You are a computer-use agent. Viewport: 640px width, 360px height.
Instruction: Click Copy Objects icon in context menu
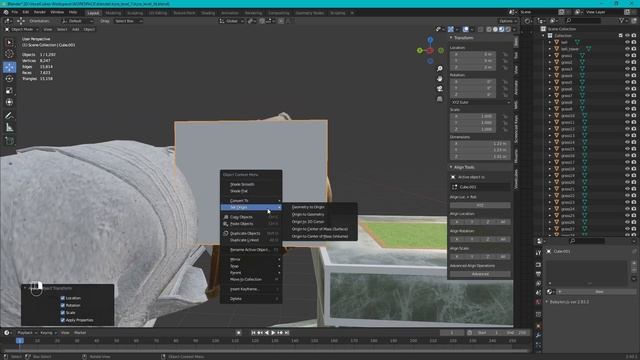coord(226,217)
